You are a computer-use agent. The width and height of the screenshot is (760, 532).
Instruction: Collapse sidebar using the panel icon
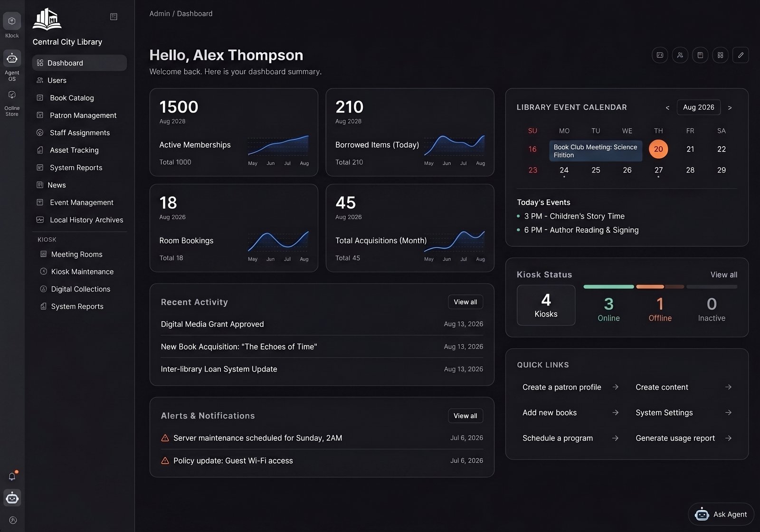[114, 17]
